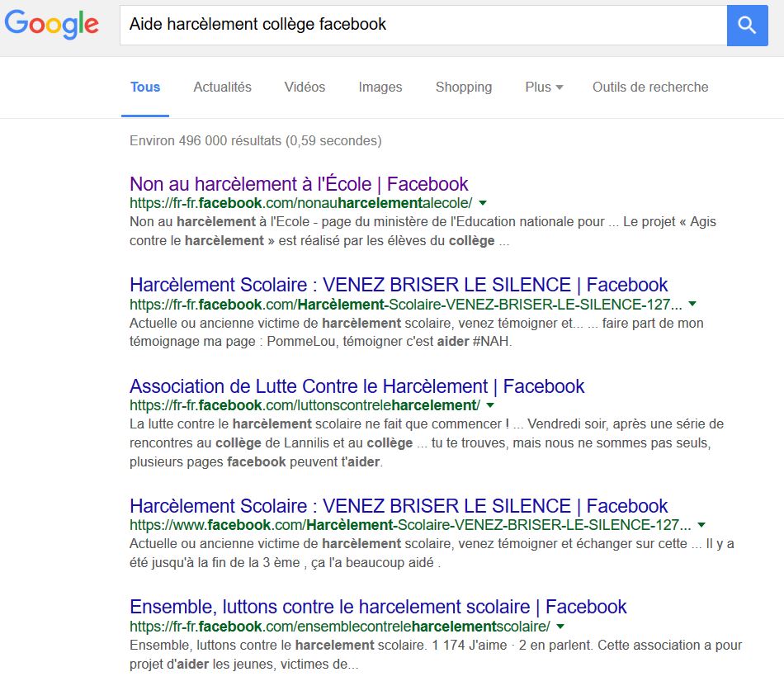Open the 'VENEZ BRISER LE SILENCE' result under www.facebook.com
The width and height of the screenshot is (784, 686).
click(399, 505)
